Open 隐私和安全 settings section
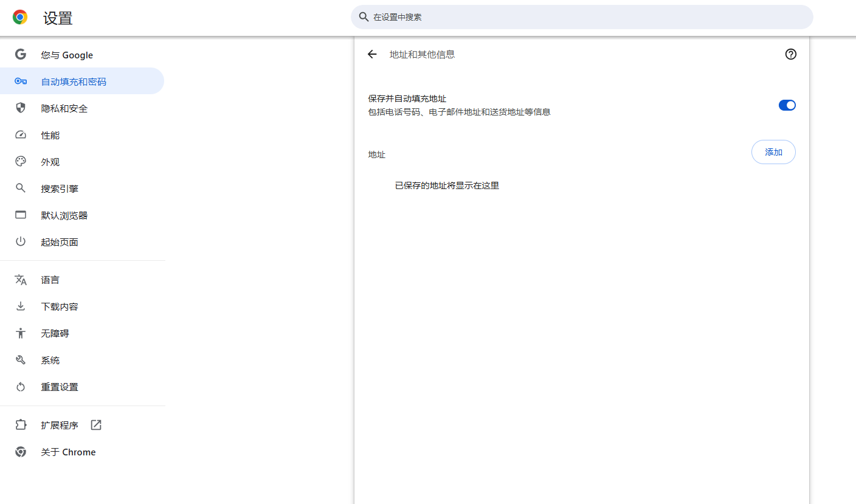 click(82, 108)
